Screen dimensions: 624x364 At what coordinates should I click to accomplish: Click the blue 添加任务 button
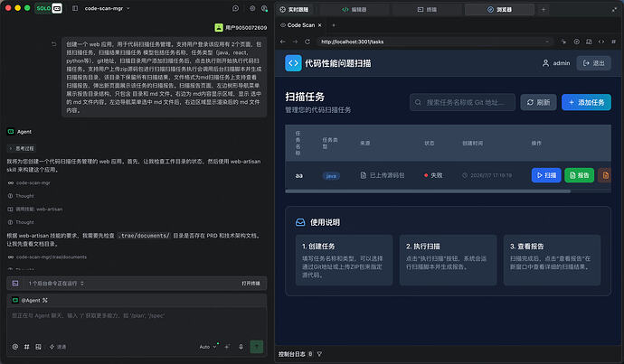tap(586, 103)
